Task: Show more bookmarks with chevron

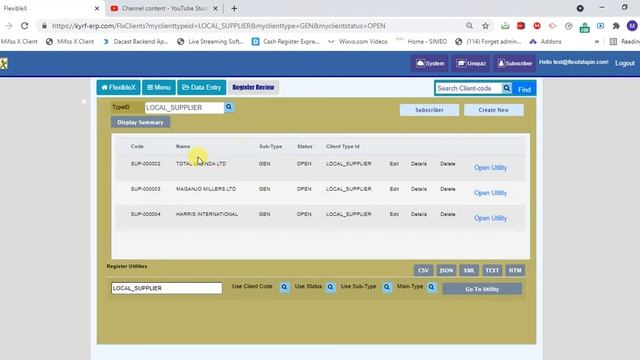Action: 597,42
